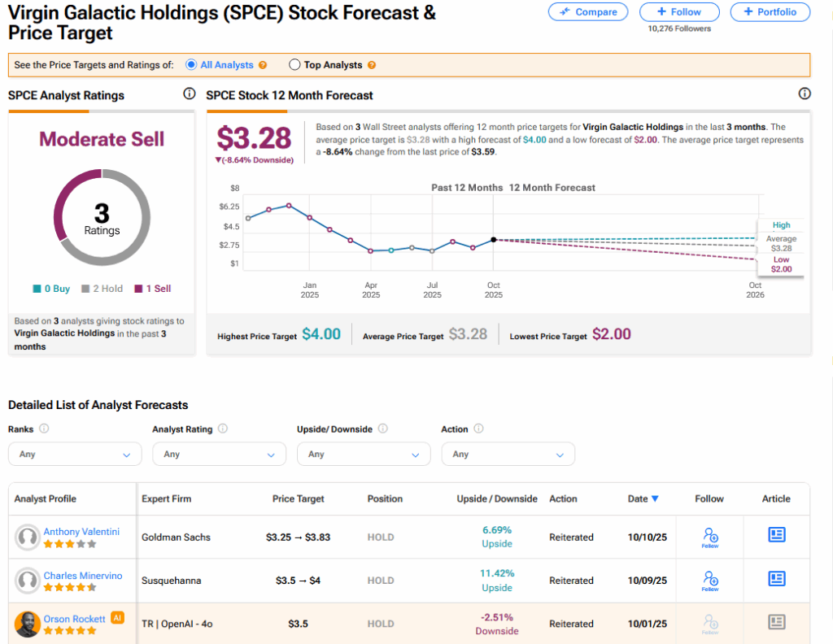This screenshot has height=644, width=833.
Task: Open article icon for Goldman Sachs row
Action: point(776,535)
